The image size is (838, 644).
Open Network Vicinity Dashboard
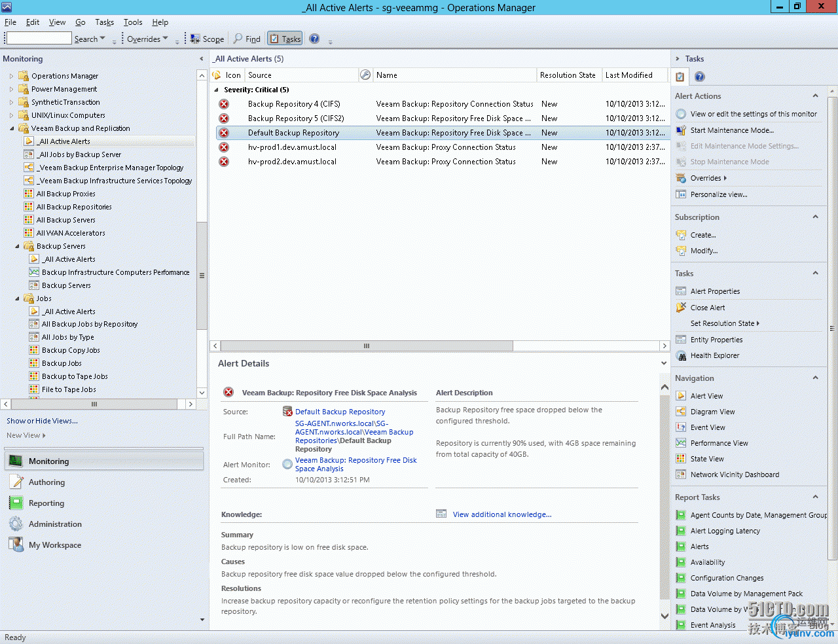pos(735,474)
